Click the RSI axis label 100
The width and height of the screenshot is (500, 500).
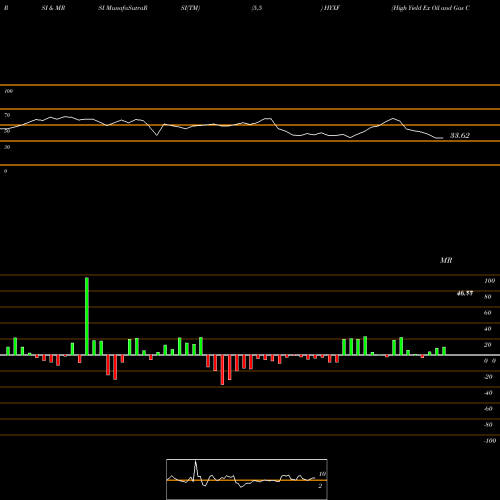coord(9,91)
